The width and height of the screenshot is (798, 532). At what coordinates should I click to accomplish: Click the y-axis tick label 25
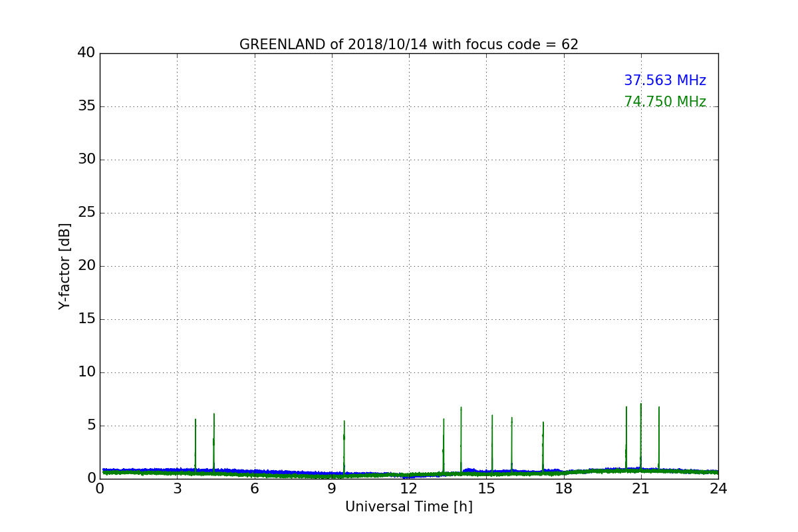point(86,212)
